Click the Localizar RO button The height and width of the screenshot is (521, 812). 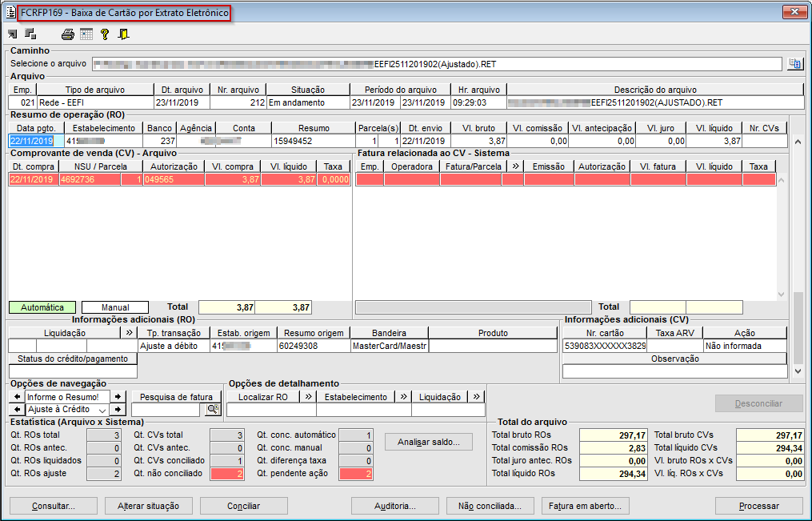[x=263, y=397]
